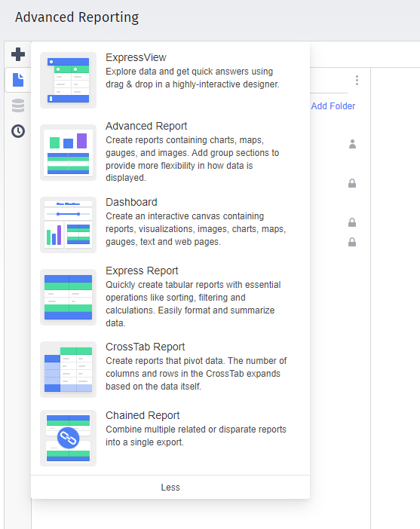Select CrossTab Report menu title
420x529 pixels.
tap(146, 347)
